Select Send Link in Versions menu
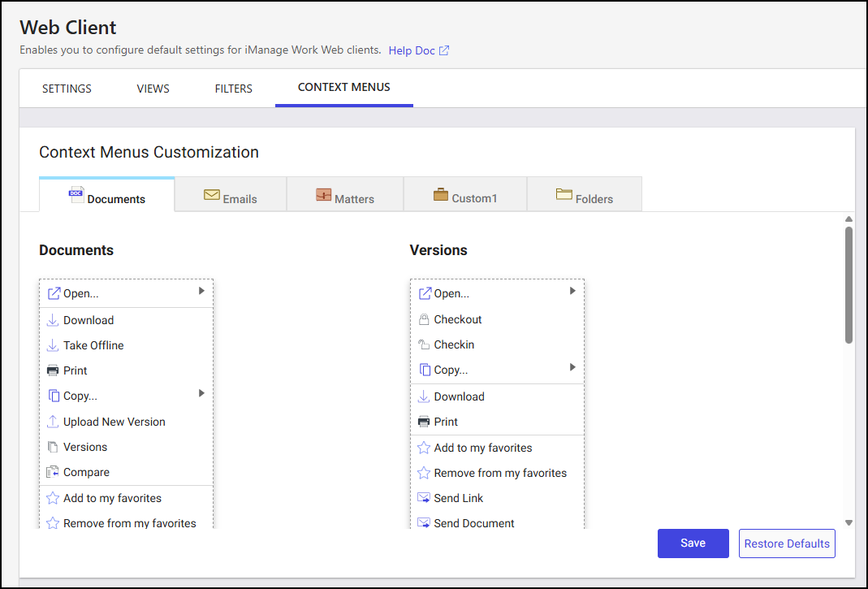Viewport: 868px width, 589px height. click(497, 498)
